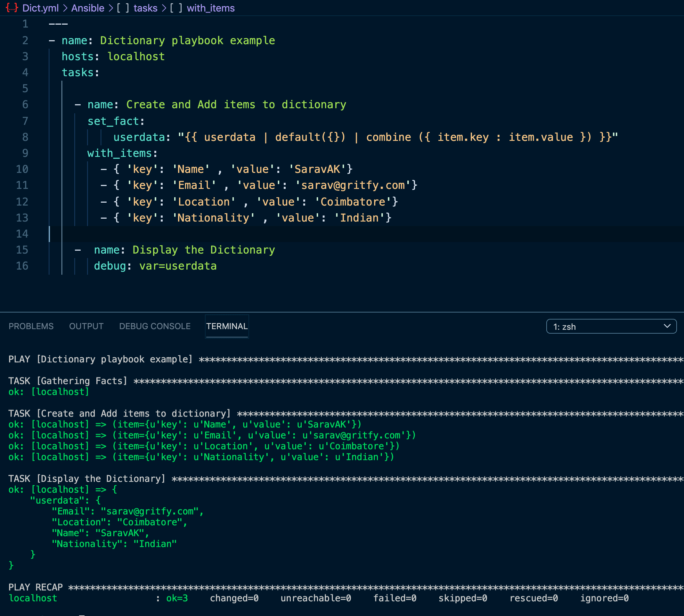This screenshot has width=684, height=616.
Task: Click line number 8 in the gutter
Action: (x=25, y=137)
